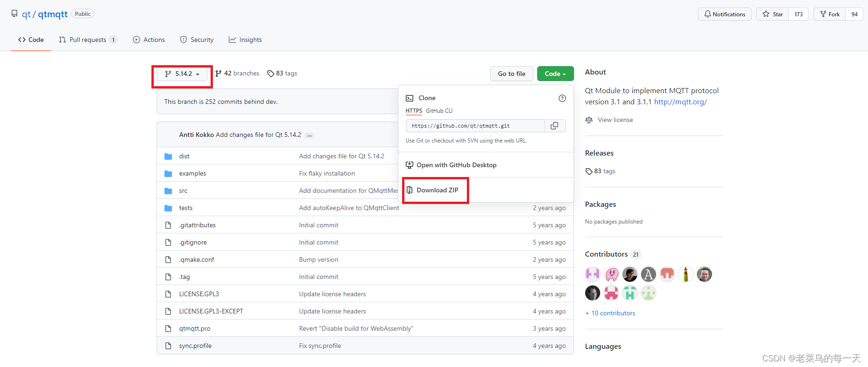Open the Antti Kokko author link
The width and height of the screenshot is (868, 367).
(196, 135)
